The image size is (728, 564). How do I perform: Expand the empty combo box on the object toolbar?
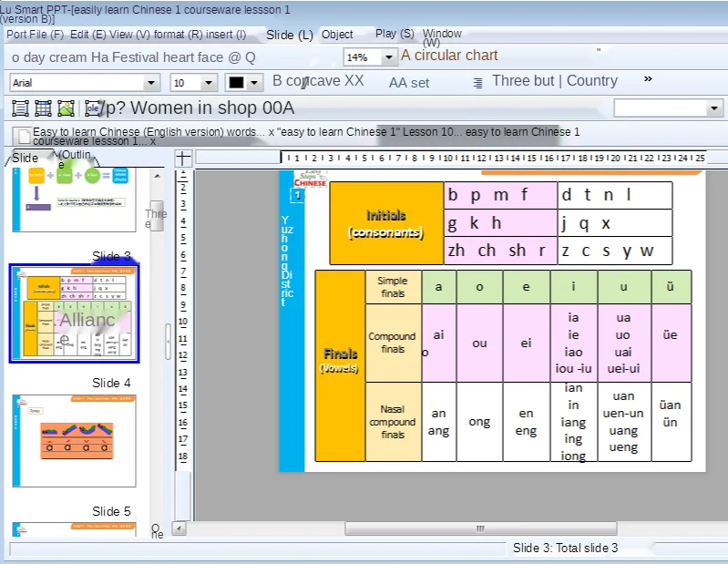click(x=713, y=108)
